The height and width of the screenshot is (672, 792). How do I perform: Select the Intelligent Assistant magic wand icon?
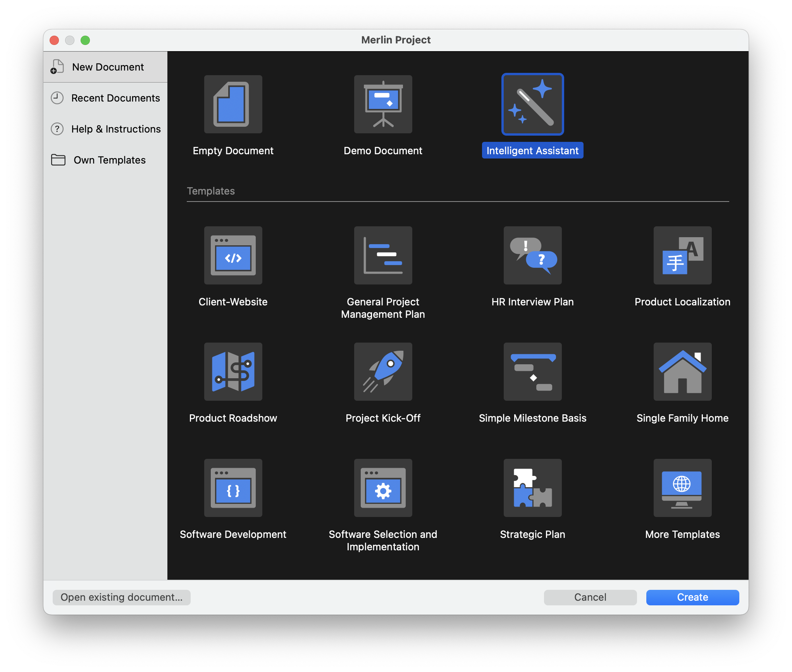coord(532,104)
